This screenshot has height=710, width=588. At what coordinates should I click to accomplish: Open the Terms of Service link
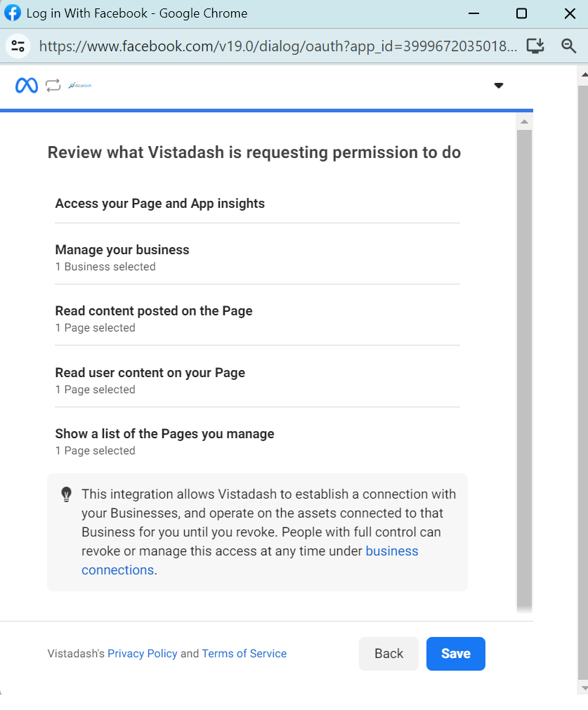tap(244, 653)
